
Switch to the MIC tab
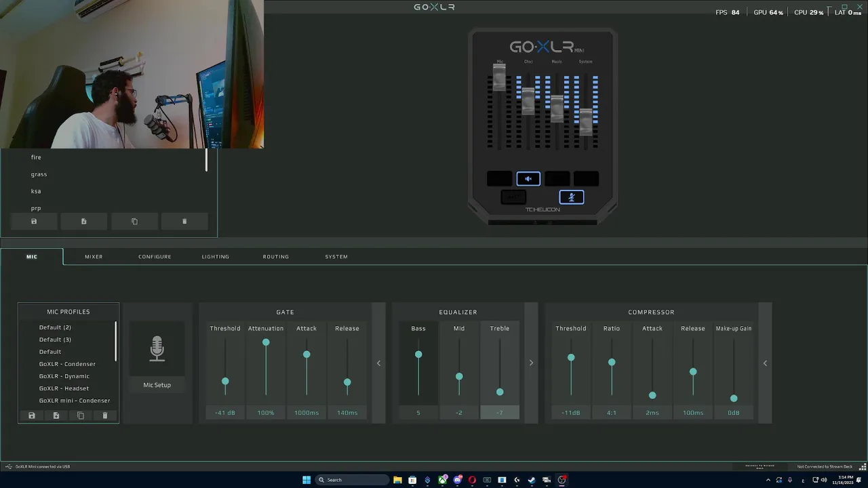[x=32, y=257]
